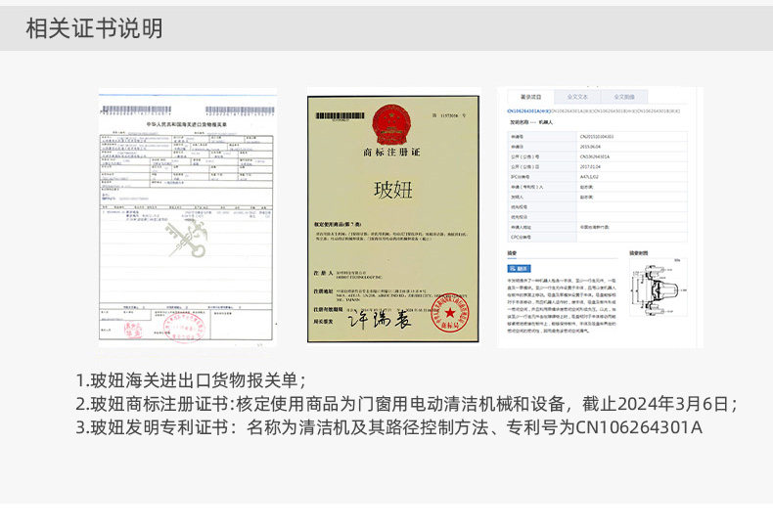Click the signature on trademark certificate
Viewport: 773px width, 532px height.
[x=379, y=319]
